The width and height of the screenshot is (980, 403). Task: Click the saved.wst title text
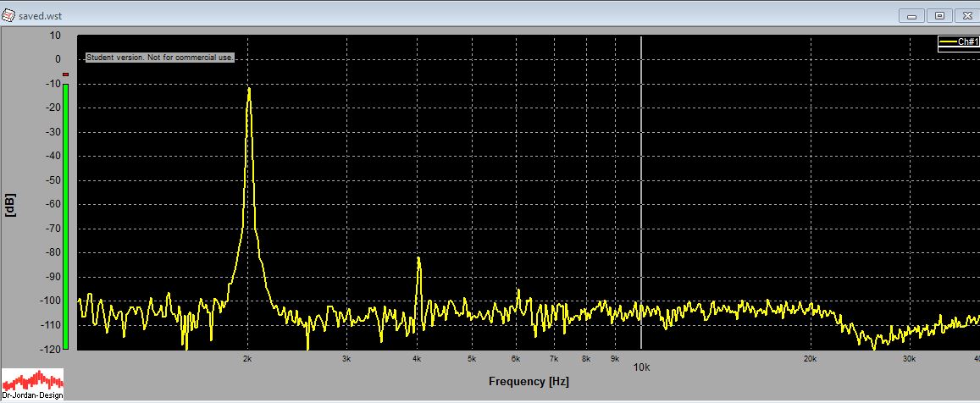[40, 15]
